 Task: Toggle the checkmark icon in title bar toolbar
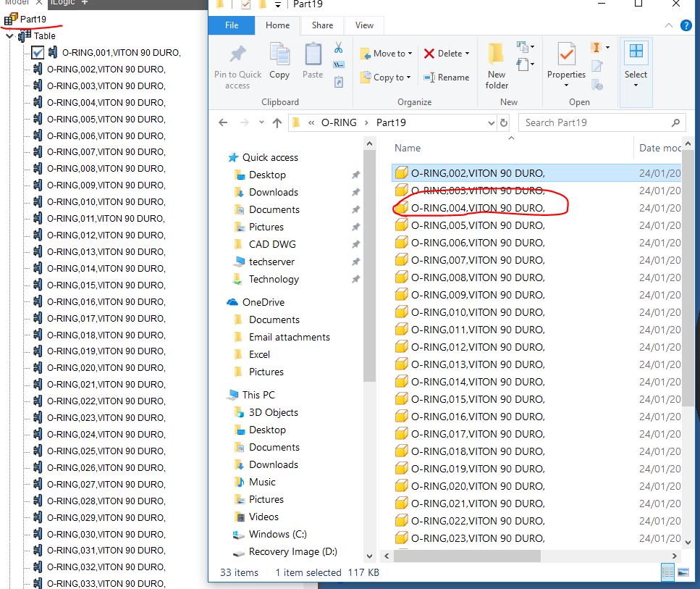(x=245, y=4)
